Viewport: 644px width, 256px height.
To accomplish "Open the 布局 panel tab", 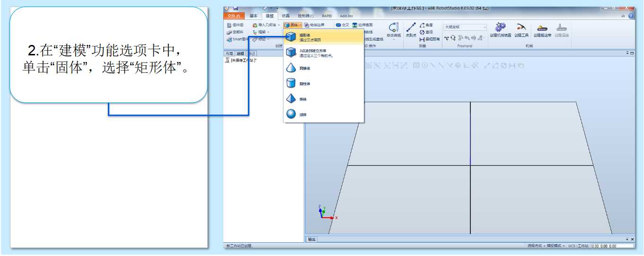I will click(x=229, y=53).
